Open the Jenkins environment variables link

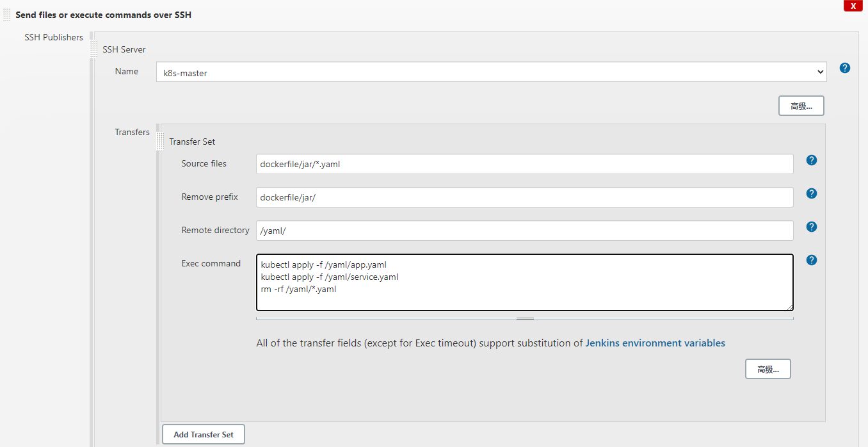(x=655, y=343)
